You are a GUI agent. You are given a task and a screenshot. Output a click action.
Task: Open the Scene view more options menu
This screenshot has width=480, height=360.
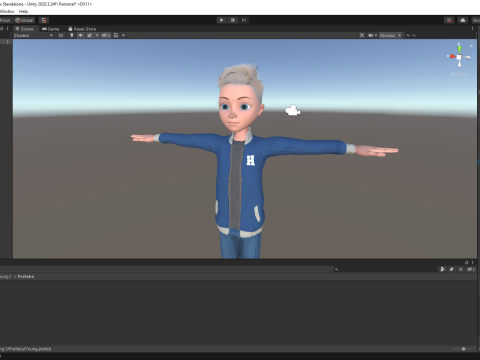click(472, 29)
